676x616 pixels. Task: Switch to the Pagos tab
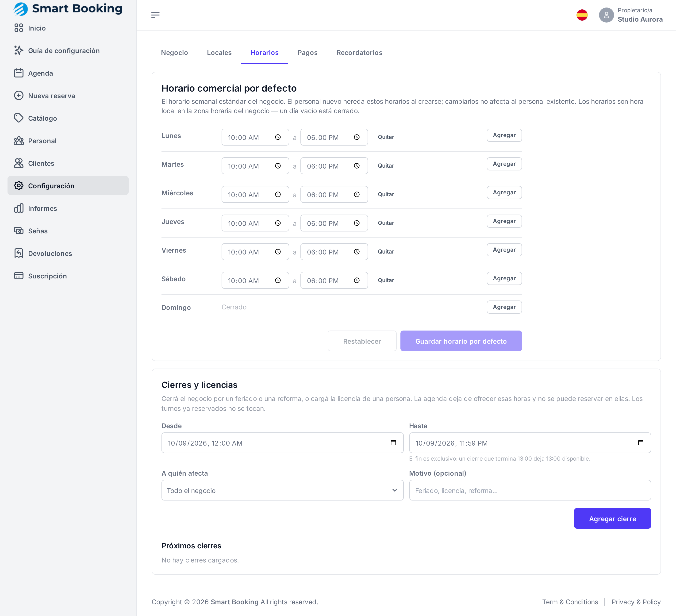point(307,53)
